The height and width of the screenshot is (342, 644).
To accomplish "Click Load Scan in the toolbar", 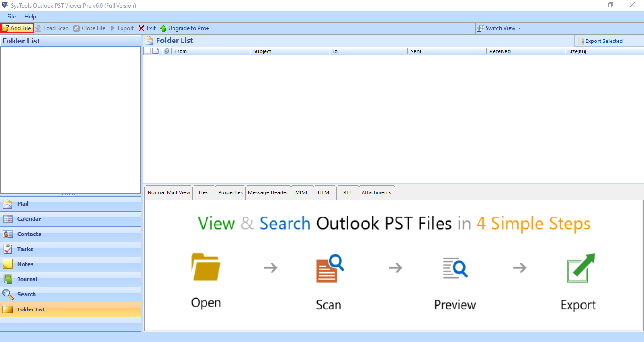I will 52,28.
